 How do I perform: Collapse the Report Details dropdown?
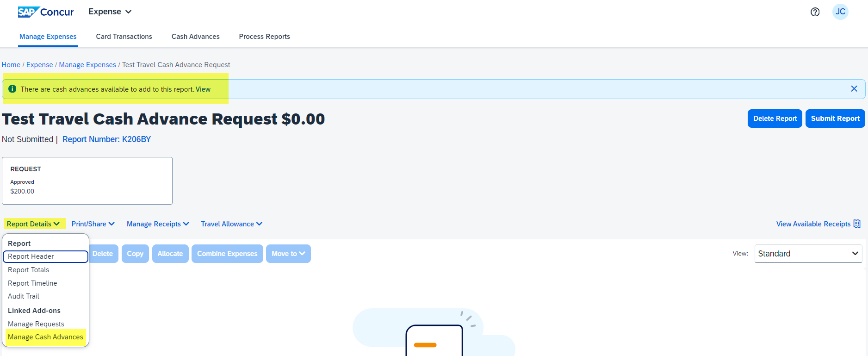33,224
